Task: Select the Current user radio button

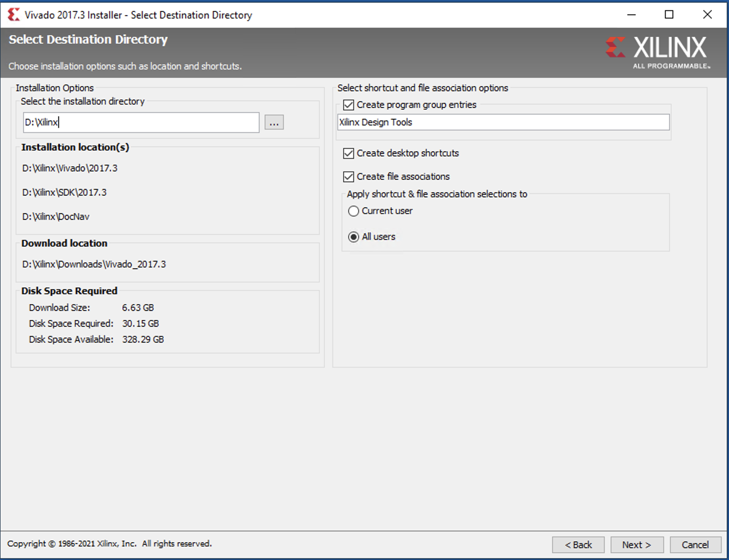Action: (x=353, y=211)
